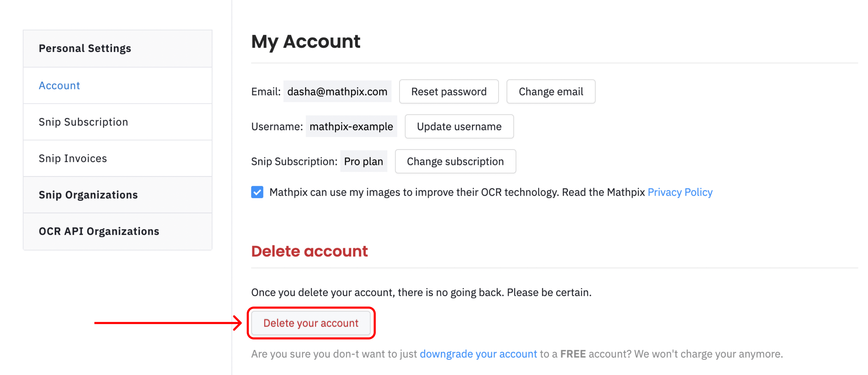Click the Email label text
Screen dimensions: 868x375
click(265, 91)
